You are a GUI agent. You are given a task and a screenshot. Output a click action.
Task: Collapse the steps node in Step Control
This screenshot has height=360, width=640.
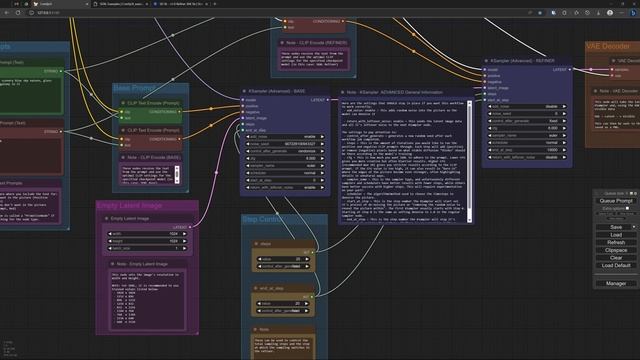256,244
